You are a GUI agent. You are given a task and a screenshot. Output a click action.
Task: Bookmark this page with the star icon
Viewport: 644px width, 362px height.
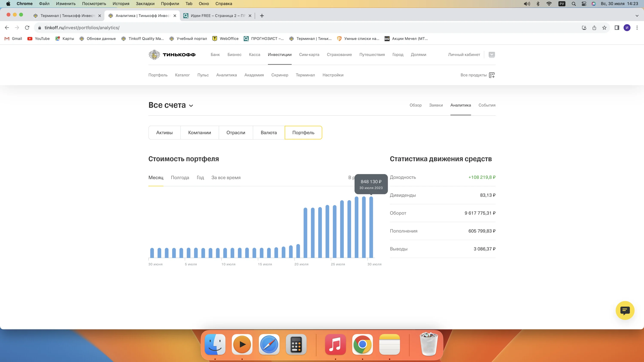pyautogui.click(x=604, y=28)
